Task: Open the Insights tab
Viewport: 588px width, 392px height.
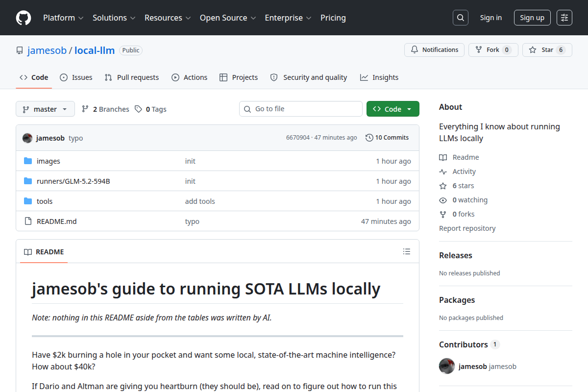Action: pyautogui.click(x=379, y=77)
